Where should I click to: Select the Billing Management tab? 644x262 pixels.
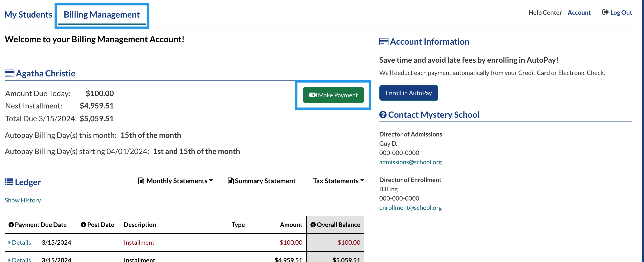click(x=102, y=14)
